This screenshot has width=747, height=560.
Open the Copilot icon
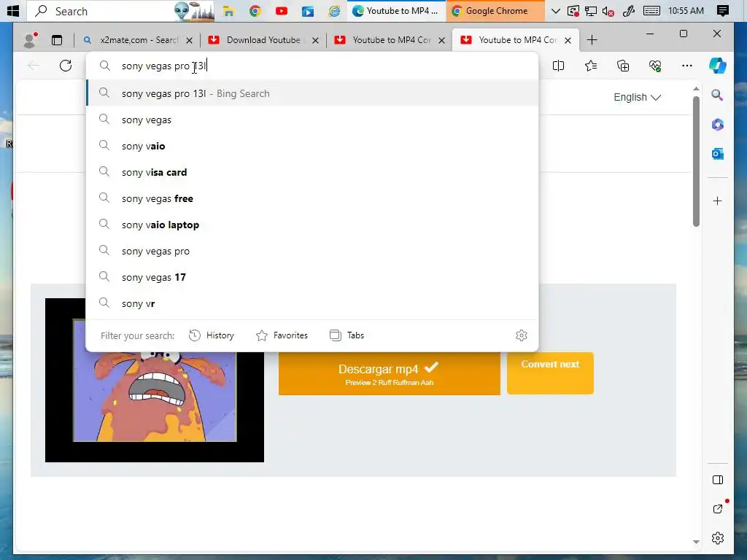click(718, 66)
